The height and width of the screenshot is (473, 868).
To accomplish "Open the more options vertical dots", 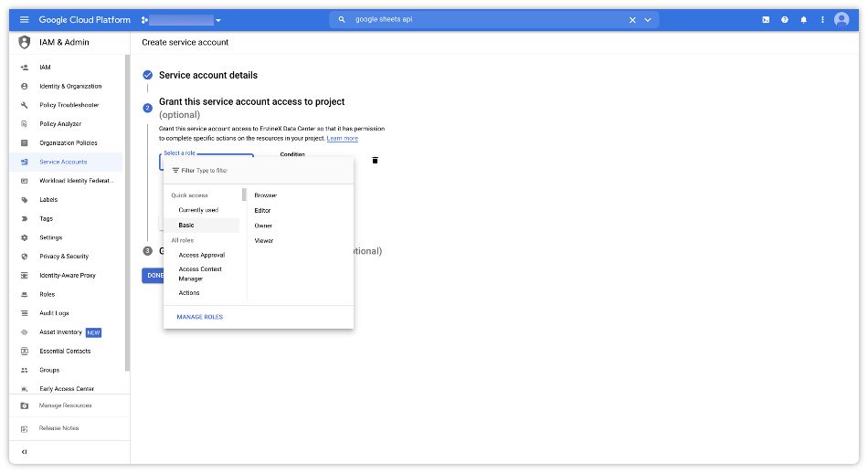I will pos(822,20).
